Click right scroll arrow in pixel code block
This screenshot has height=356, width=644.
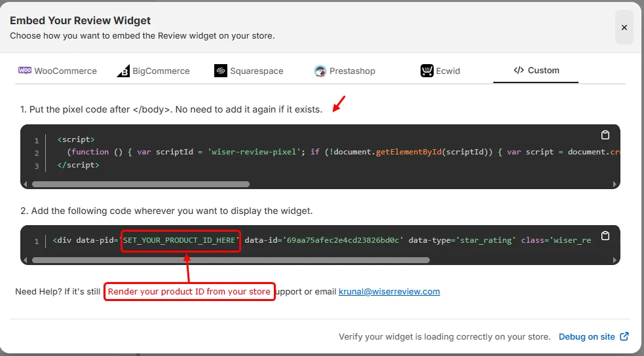(x=615, y=185)
